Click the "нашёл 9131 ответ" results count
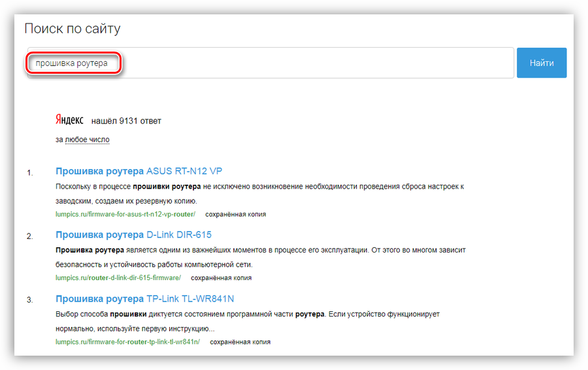This screenshot has width=588, height=370. click(x=126, y=121)
